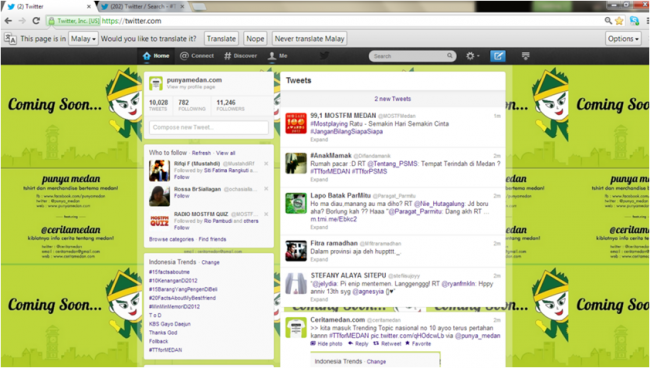Click 99,1 MOSTFM MEDAN avatar thumbnail
The height and width of the screenshot is (368, 650).
[296, 123]
